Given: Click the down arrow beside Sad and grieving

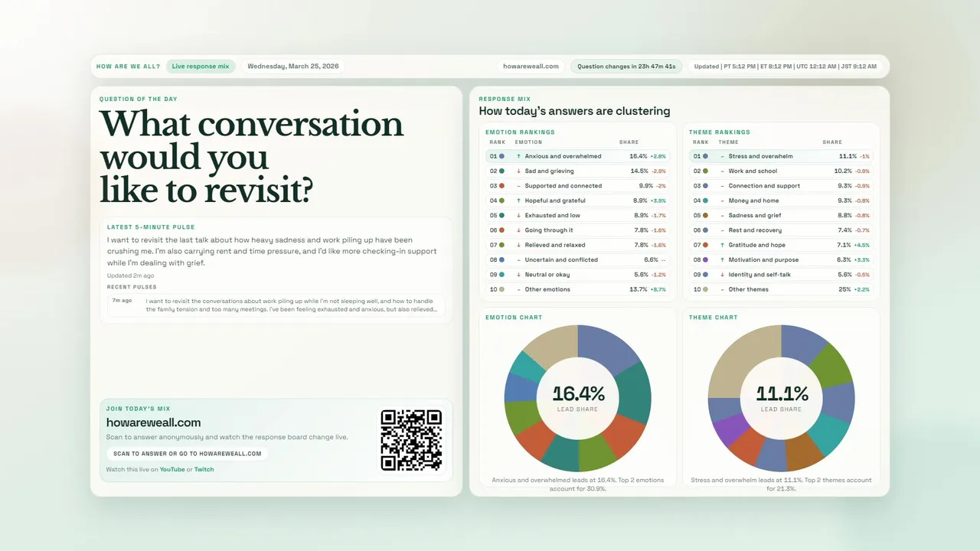Looking at the screenshot, I should [x=519, y=171].
